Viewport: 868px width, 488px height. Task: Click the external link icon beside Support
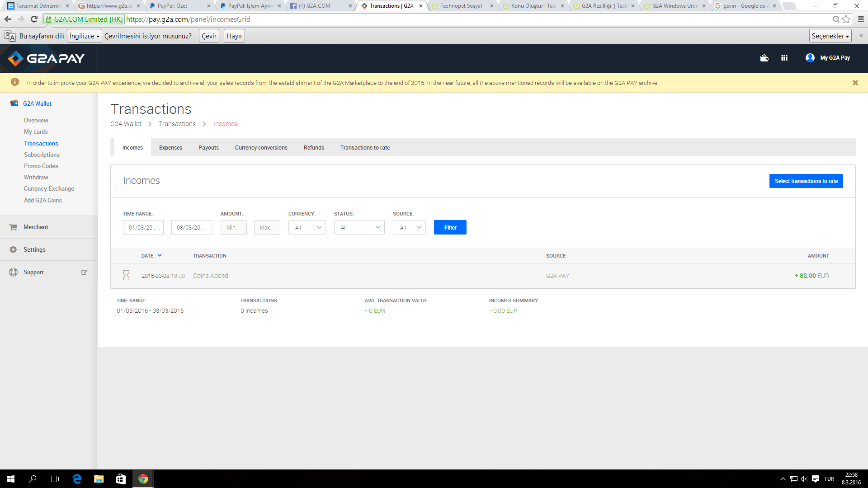pyautogui.click(x=84, y=272)
